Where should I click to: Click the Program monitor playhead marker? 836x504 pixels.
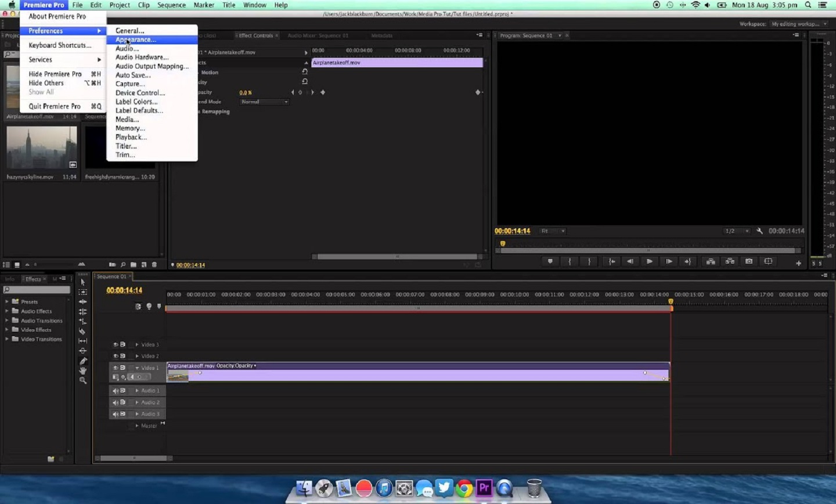click(x=503, y=244)
